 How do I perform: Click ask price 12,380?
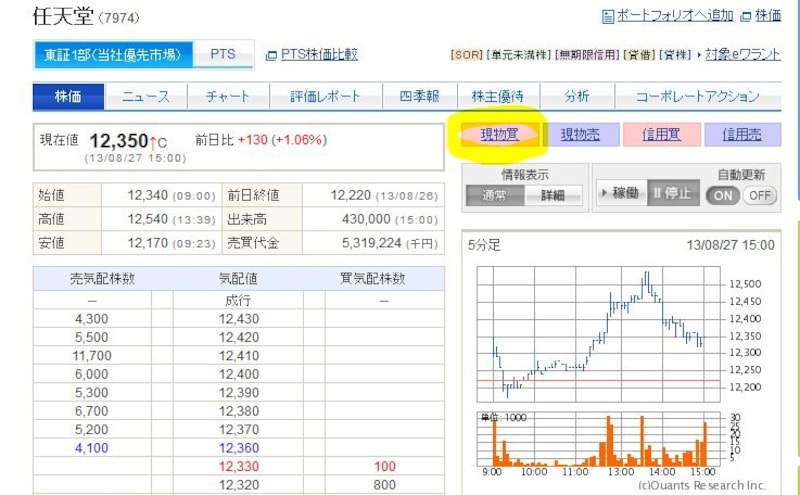pos(239,411)
